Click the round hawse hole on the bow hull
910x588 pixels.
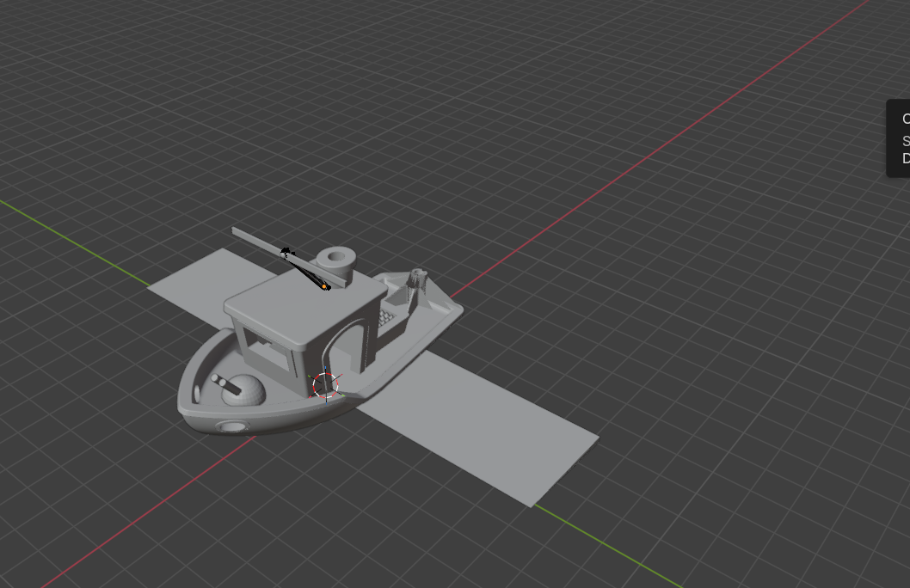(x=232, y=426)
